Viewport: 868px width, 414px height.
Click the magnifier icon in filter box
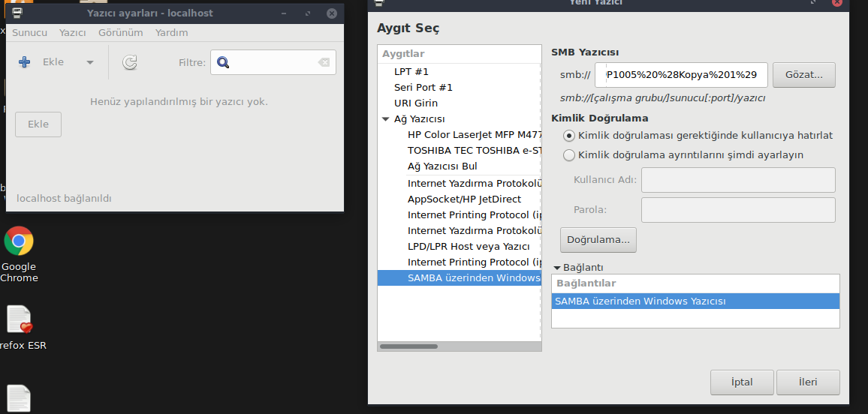tap(223, 62)
